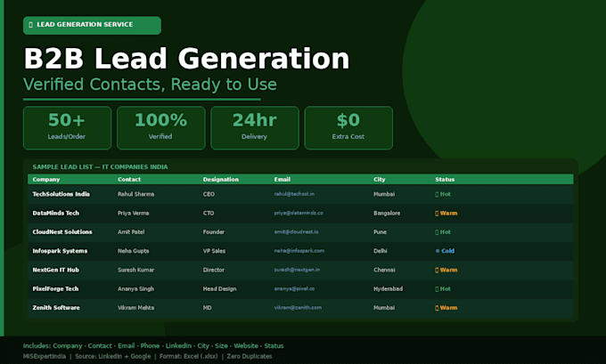Image resolution: width=606 pixels, height=364 pixels.
Task: Click Priya Verma in the contact column
Action: pos(134,213)
